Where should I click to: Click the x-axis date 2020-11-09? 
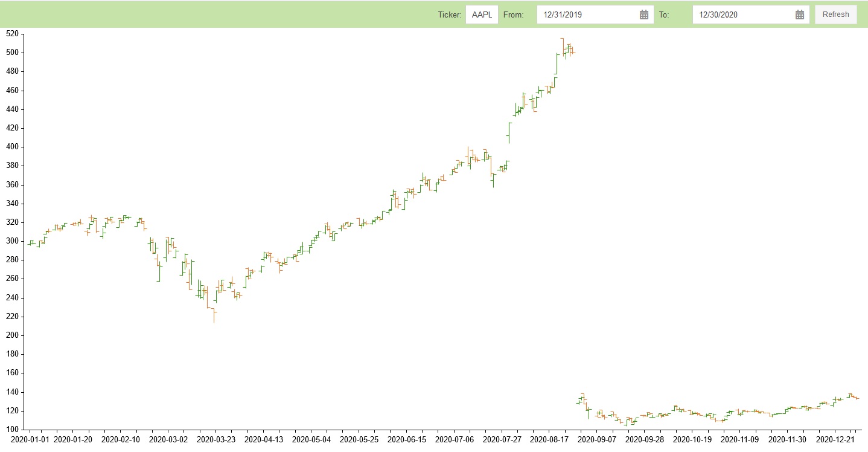click(740, 439)
